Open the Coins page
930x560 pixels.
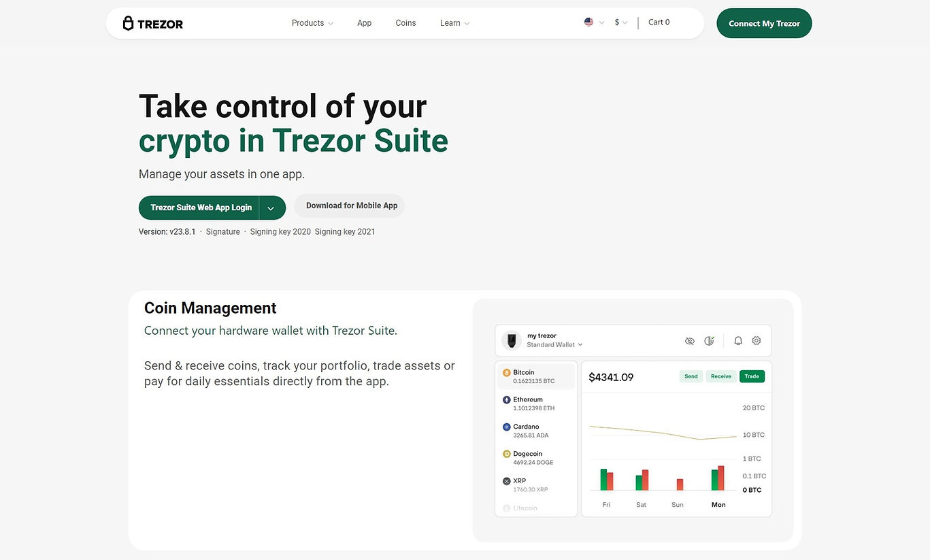tap(405, 23)
